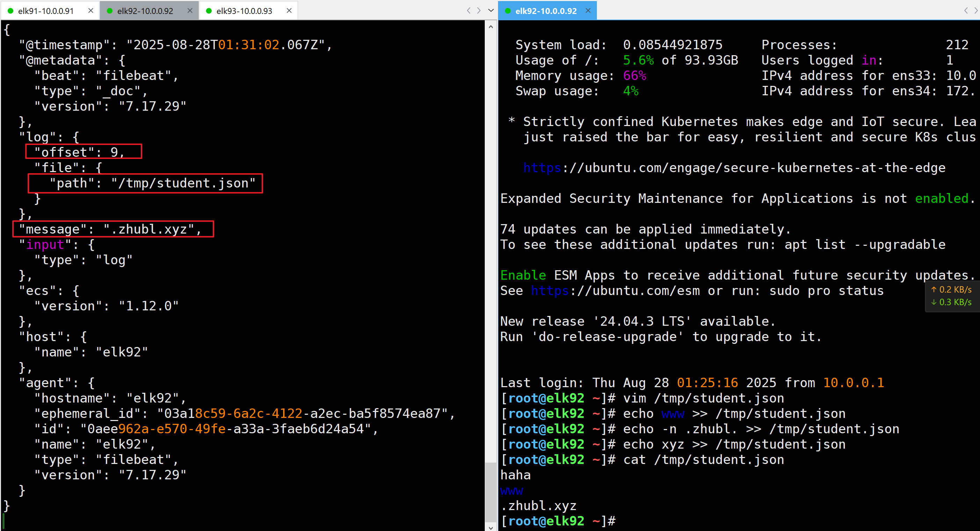Click the upload speed 0.2 KB/s indicator

pos(951,289)
